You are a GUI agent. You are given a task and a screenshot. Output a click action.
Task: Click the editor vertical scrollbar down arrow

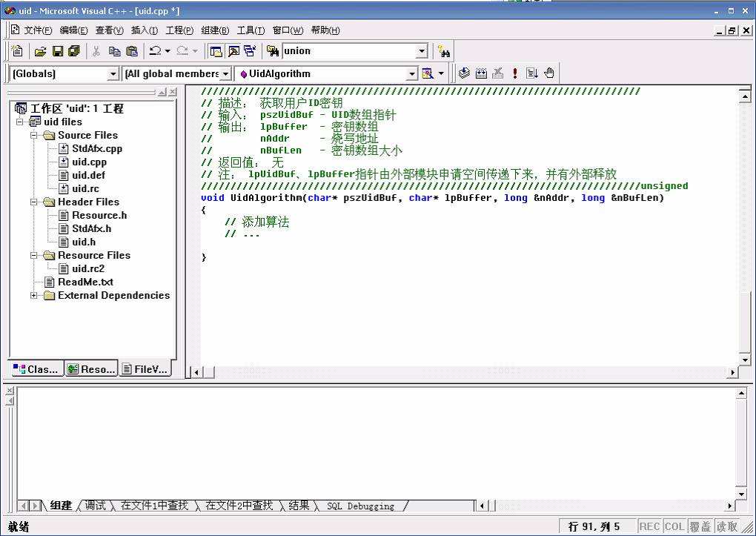click(745, 359)
